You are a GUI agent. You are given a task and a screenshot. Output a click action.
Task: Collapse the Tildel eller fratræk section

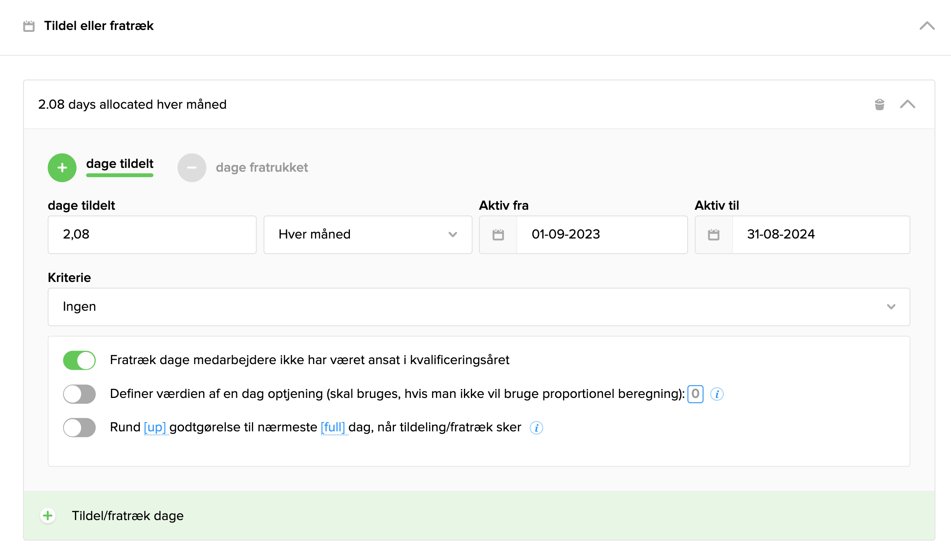point(927,26)
